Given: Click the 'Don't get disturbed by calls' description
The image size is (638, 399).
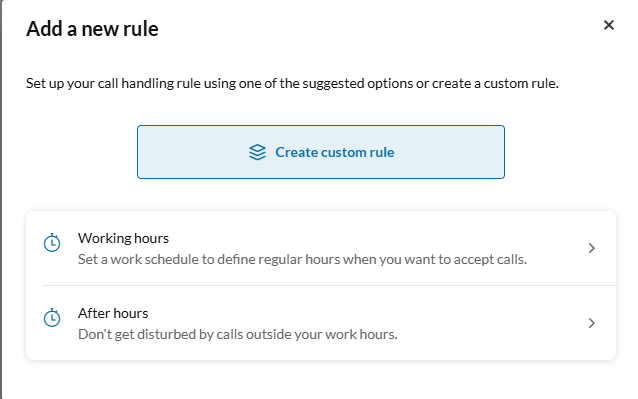Looking at the screenshot, I should [238, 334].
